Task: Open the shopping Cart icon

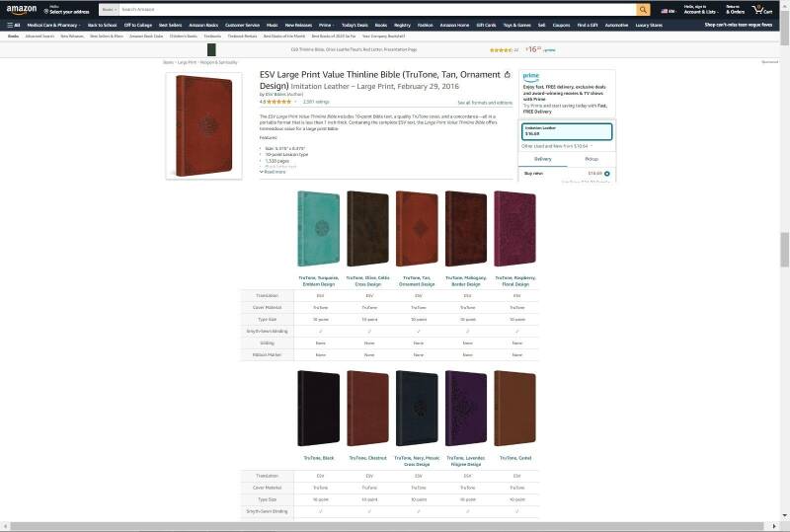Action: [x=761, y=10]
